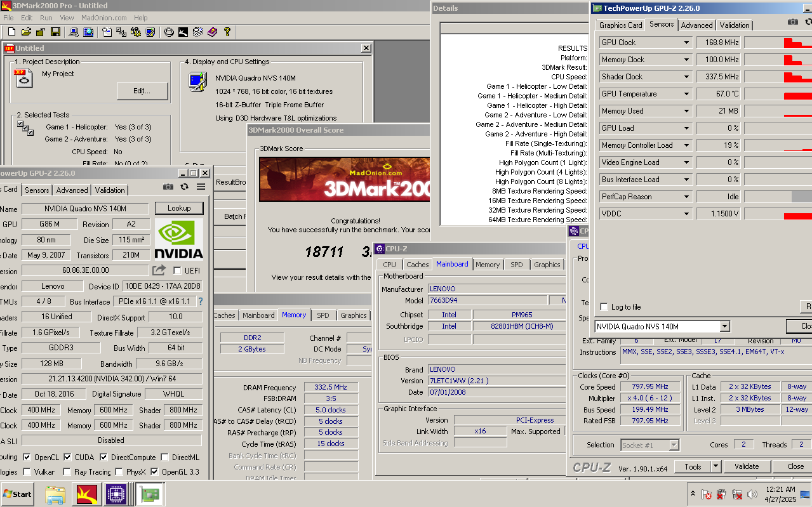This screenshot has height=507, width=812.
Task: Click the GPU Temperature red sensor graph
Action: point(778,94)
